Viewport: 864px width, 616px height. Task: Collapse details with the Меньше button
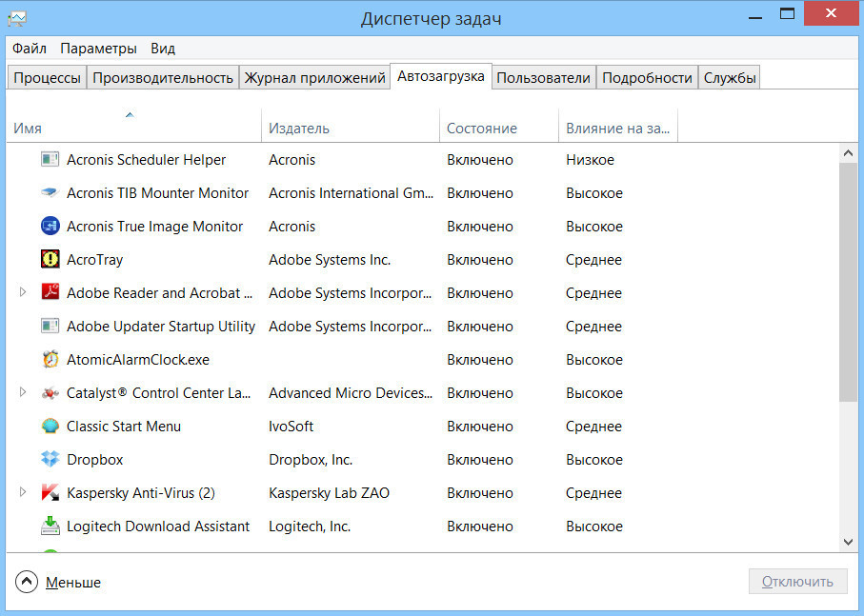tap(59, 582)
